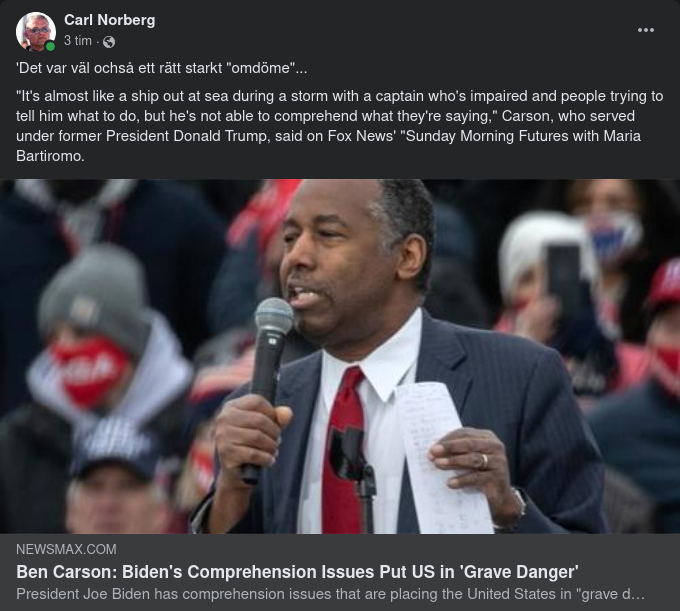
Task: Click the Swedish caption 'Det var väl också'
Action: tap(161, 68)
